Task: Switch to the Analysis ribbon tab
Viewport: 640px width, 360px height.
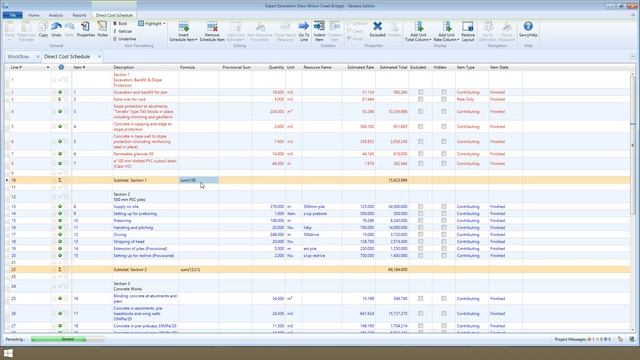Action: tap(56, 15)
